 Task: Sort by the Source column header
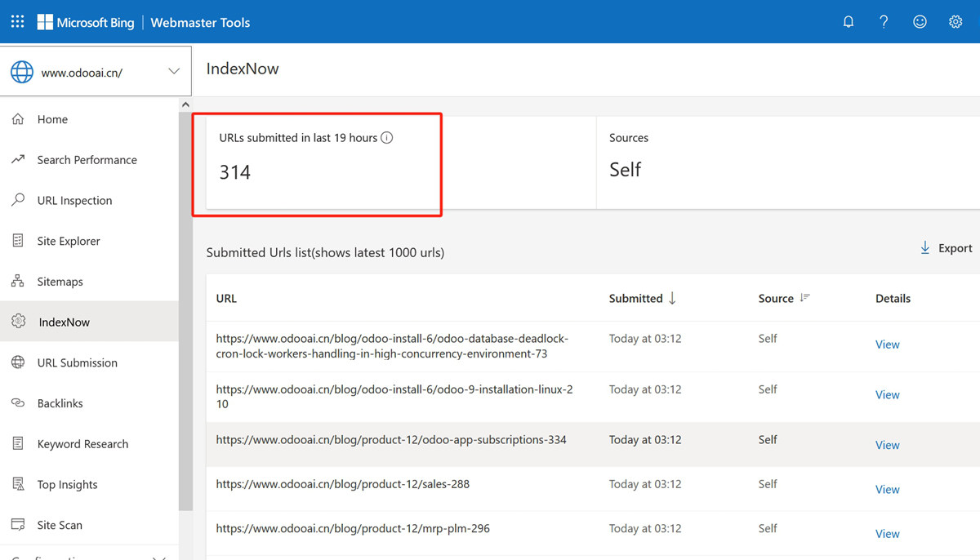[x=776, y=299]
